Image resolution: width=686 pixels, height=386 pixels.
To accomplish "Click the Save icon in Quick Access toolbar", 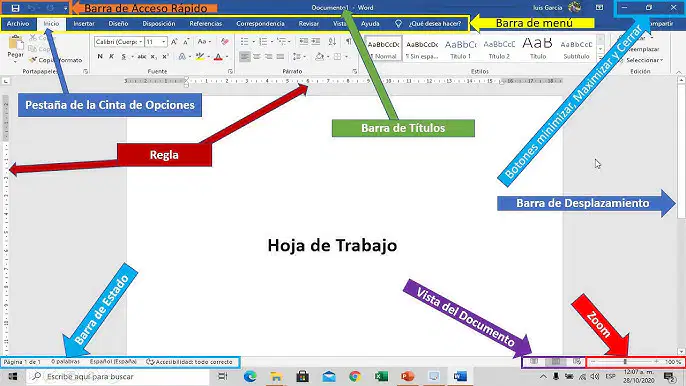I will pyautogui.click(x=15, y=8).
